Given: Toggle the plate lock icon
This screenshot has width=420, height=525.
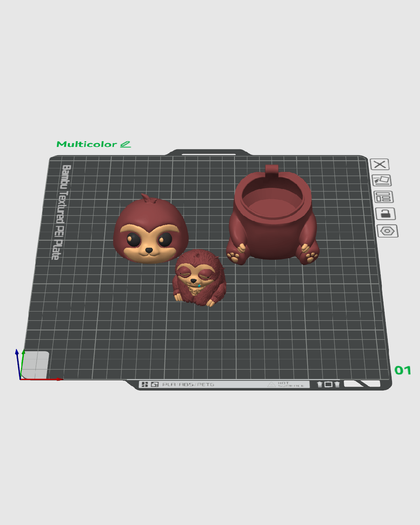Looking at the screenshot, I should tap(385, 214).
